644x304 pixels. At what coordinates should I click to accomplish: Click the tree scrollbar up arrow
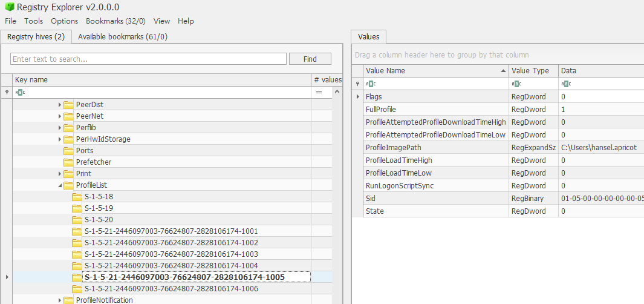(337, 91)
